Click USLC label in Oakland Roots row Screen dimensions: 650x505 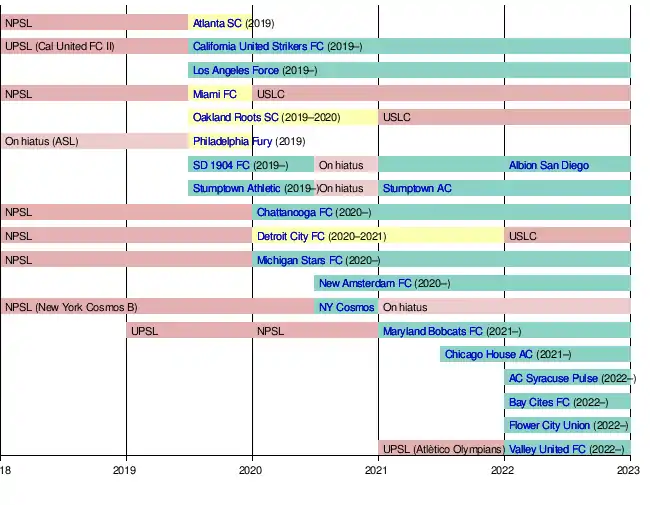click(397, 118)
